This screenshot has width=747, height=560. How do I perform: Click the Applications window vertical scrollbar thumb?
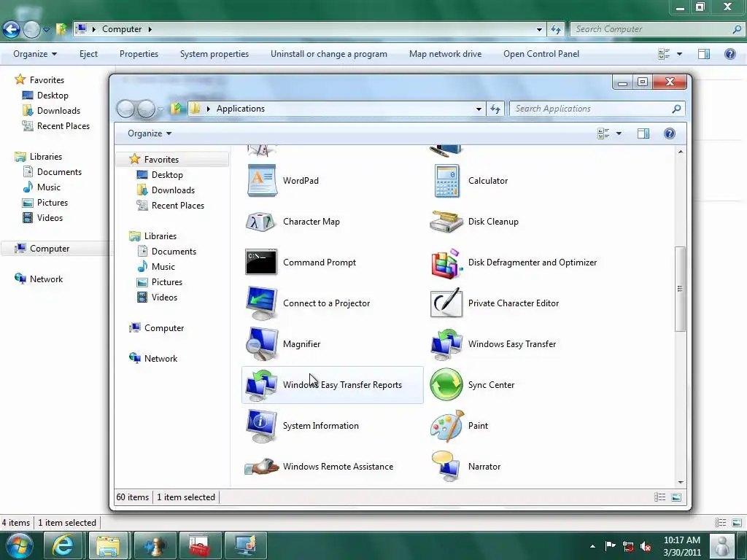point(681,289)
